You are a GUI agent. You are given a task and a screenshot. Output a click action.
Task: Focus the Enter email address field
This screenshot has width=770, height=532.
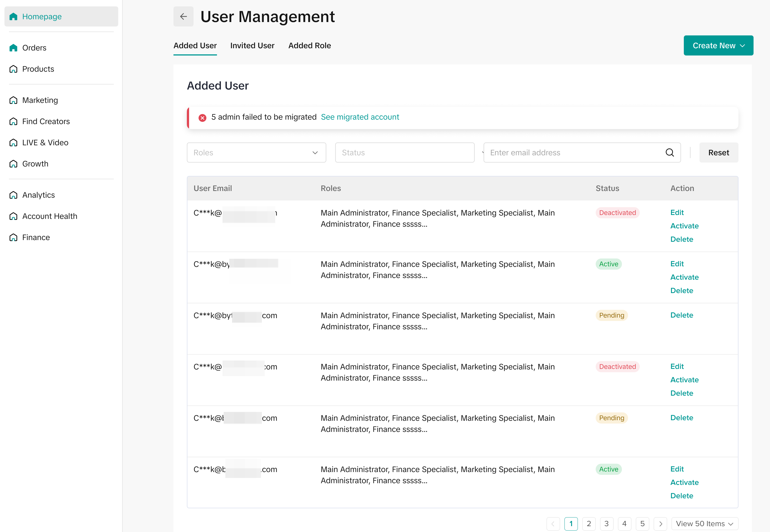[x=573, y=153]
